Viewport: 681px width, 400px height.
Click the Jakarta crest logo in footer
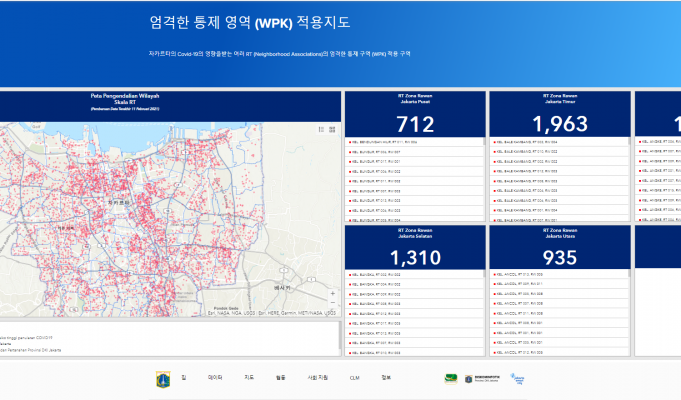[x=163, y=379]
